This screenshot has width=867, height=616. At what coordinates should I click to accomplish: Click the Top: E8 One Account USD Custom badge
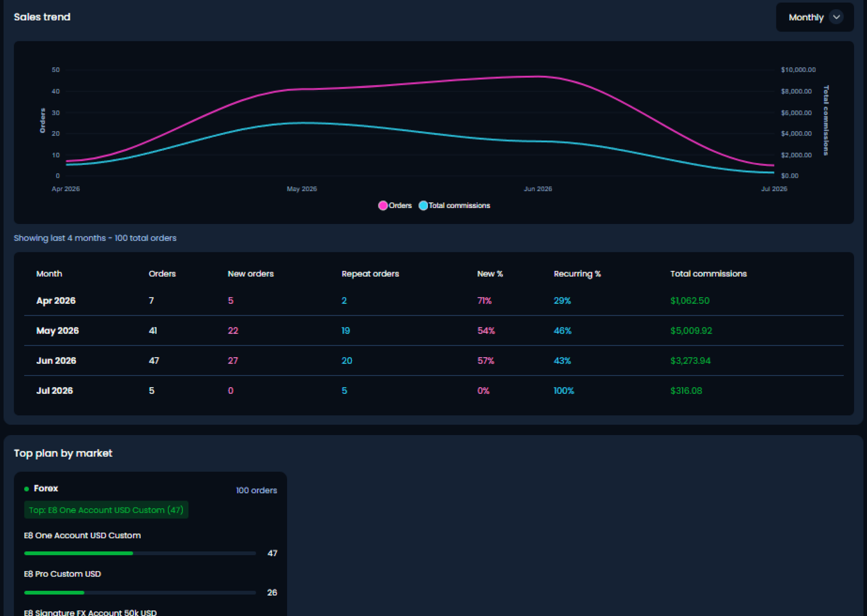[x=106, y=510]
